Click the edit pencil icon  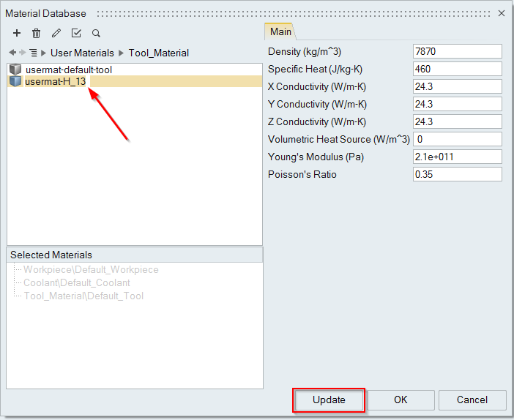click(x=56, y=33)
